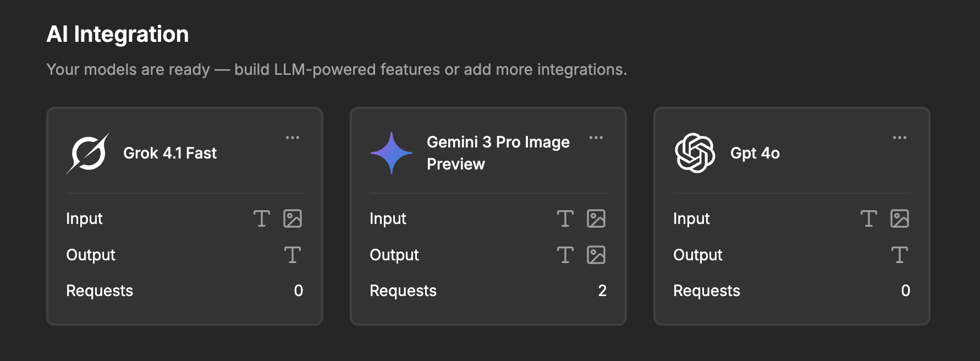
Task: Click image input icon in Gpt 4o Input row
Action: [900, 218]
